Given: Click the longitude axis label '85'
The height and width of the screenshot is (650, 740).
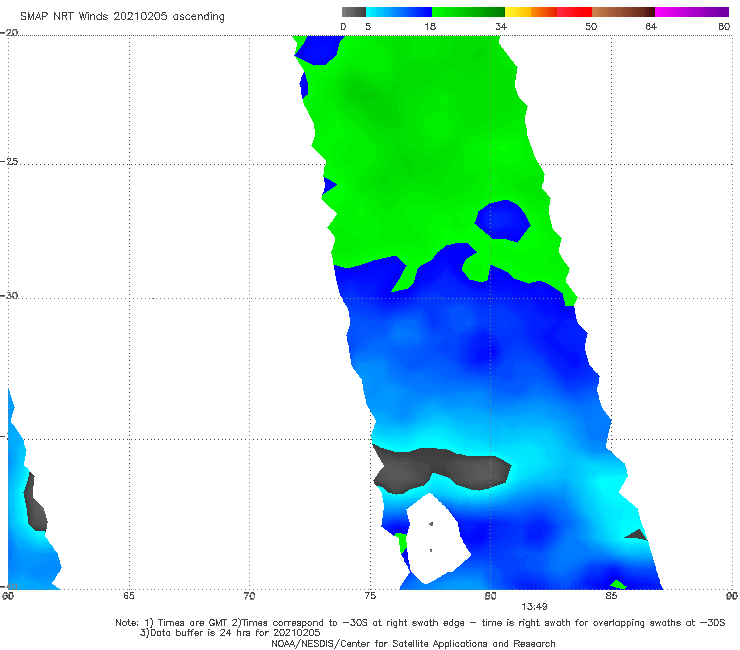Looking at the screenshot, I should (x=611, y=596).
